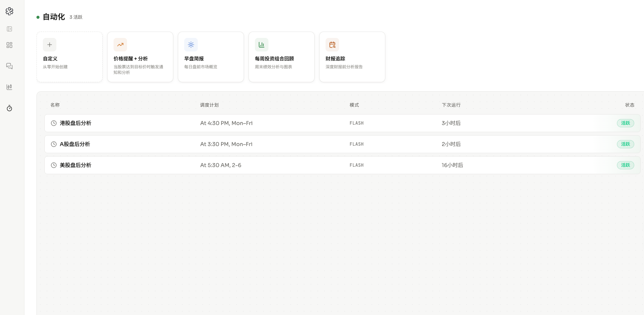Select the 自定义 template card title
Image resolution: width=644 pixels, height=315 pixels.
(50, 59)
